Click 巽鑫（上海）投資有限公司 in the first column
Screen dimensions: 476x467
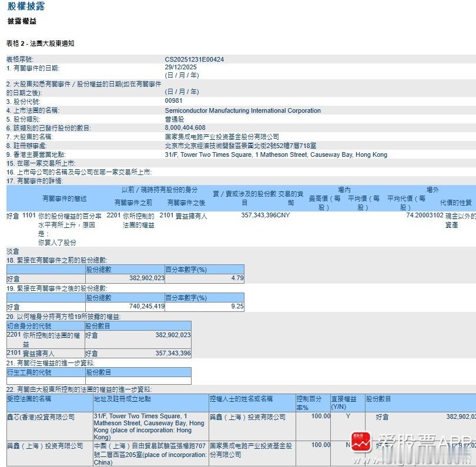point(45,446)
